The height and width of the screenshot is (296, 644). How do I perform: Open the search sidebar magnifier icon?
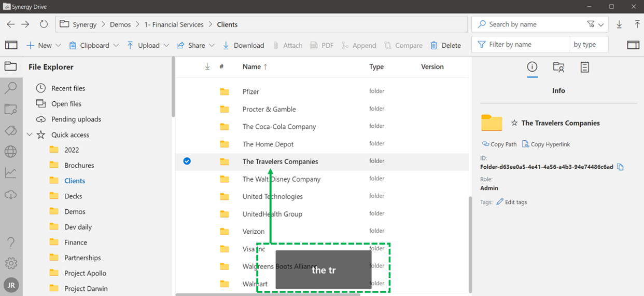(11, 88)
